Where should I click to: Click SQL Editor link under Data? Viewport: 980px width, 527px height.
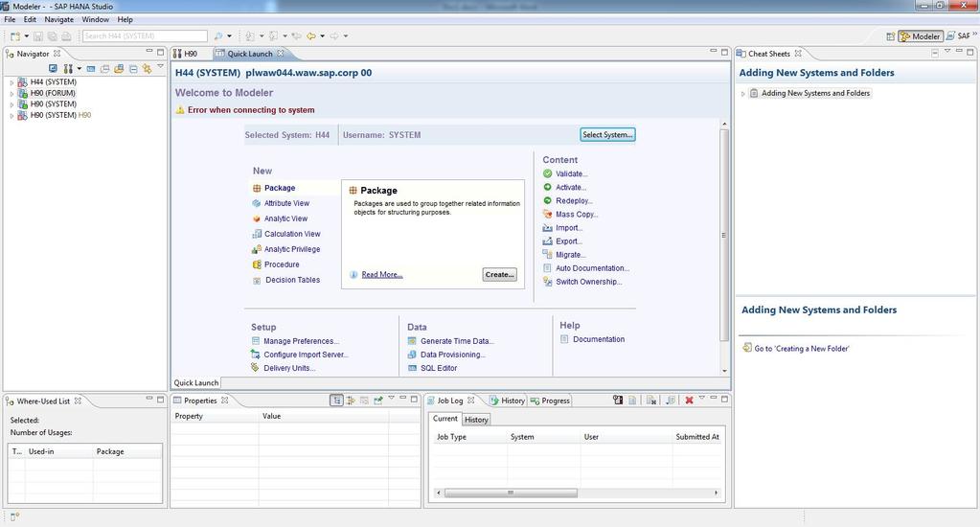pyautogui.click(x=439, y=368)
